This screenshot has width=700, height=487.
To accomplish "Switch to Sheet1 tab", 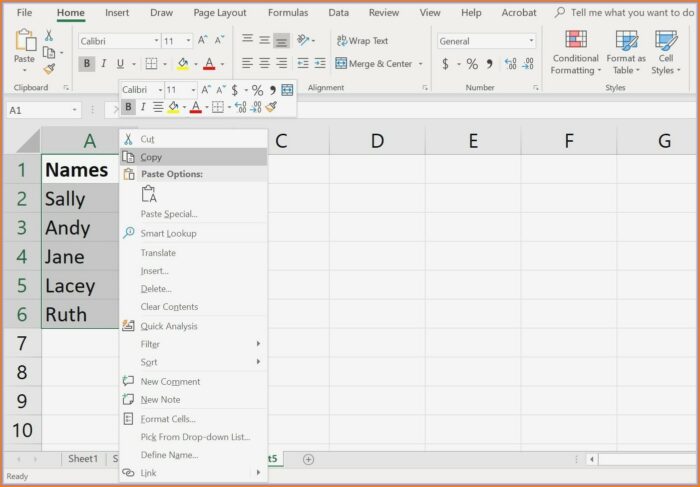I will (83, 458).
